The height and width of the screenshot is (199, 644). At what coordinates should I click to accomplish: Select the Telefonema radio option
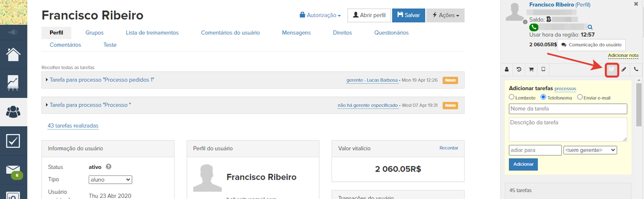pos(543,97)
